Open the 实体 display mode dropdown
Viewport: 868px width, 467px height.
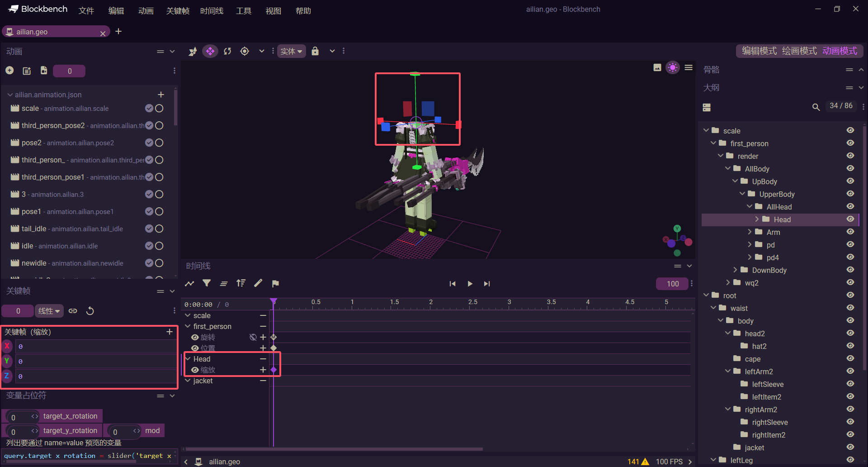coord(291,51)
